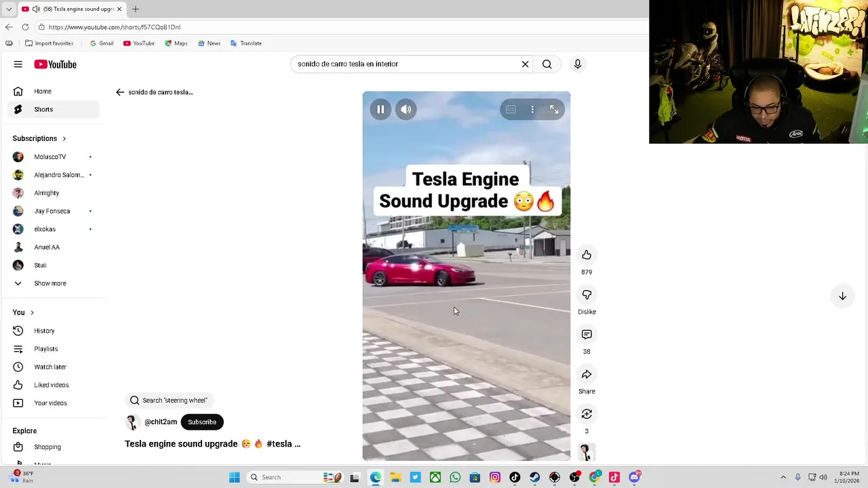The image size is (868, 488).
Task: Open Import favorites bookmark
Action: 49,43
